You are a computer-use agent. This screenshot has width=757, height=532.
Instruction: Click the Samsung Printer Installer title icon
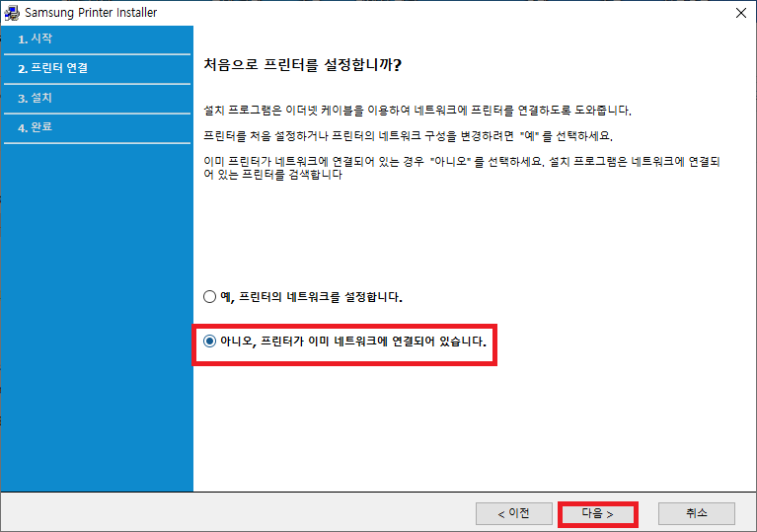[x=12, y=13]
